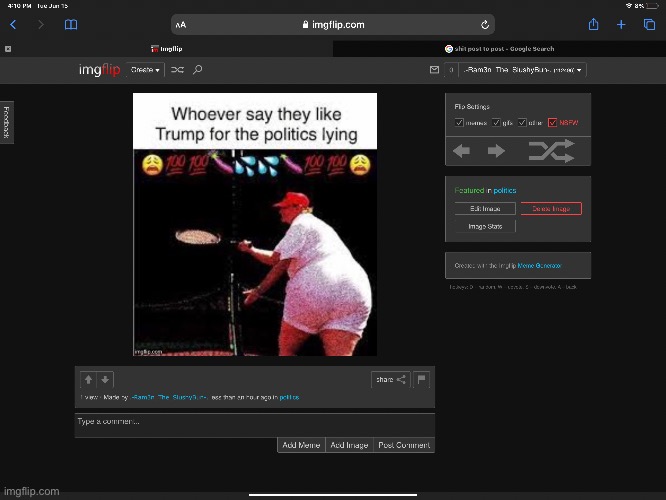Viewport: 666px width, 500px height.
Task: Click the Edit Image button
Action: (485, 209)
